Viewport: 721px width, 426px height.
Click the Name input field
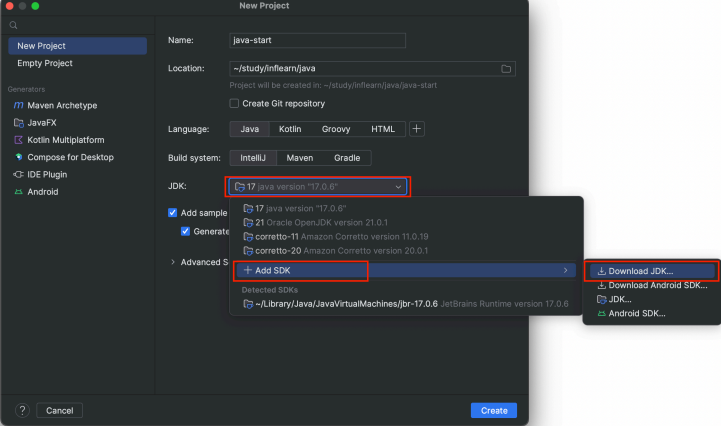[317, 40]
